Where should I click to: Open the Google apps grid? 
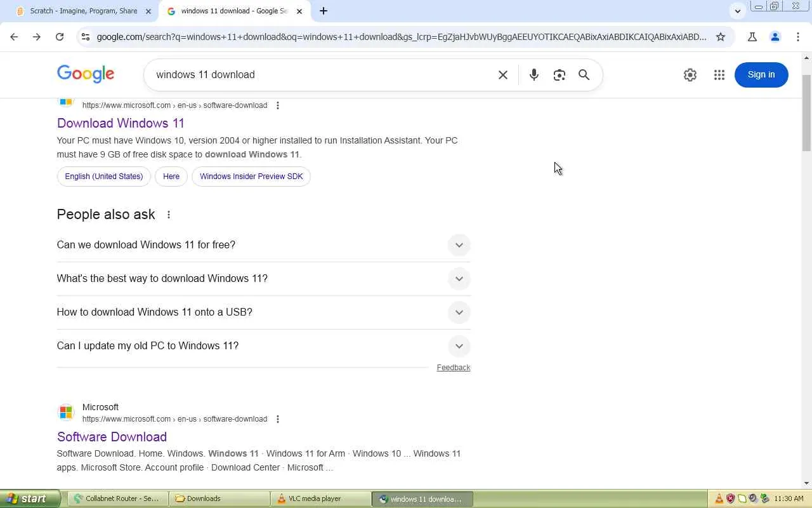coord(719,75)
